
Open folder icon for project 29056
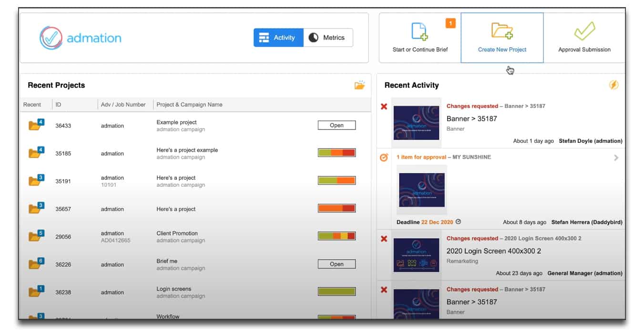click(x=36, y=236)
